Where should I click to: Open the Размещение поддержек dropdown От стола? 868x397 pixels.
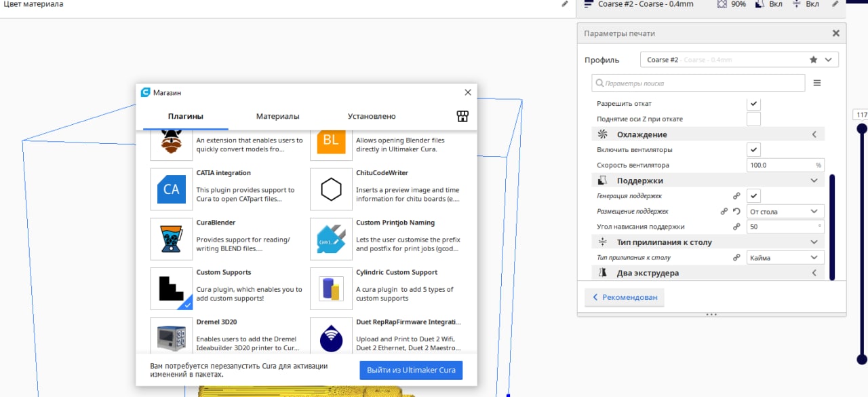pos(785,212)
